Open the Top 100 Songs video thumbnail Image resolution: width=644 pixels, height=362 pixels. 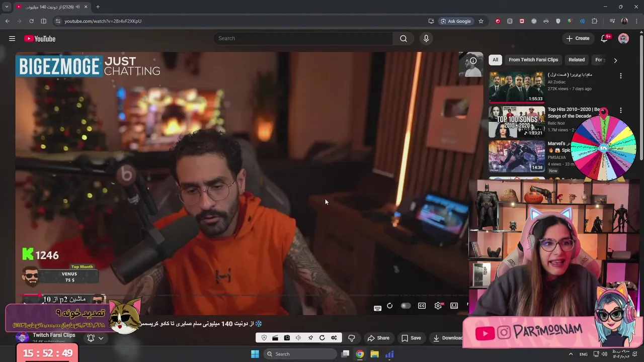517,121
